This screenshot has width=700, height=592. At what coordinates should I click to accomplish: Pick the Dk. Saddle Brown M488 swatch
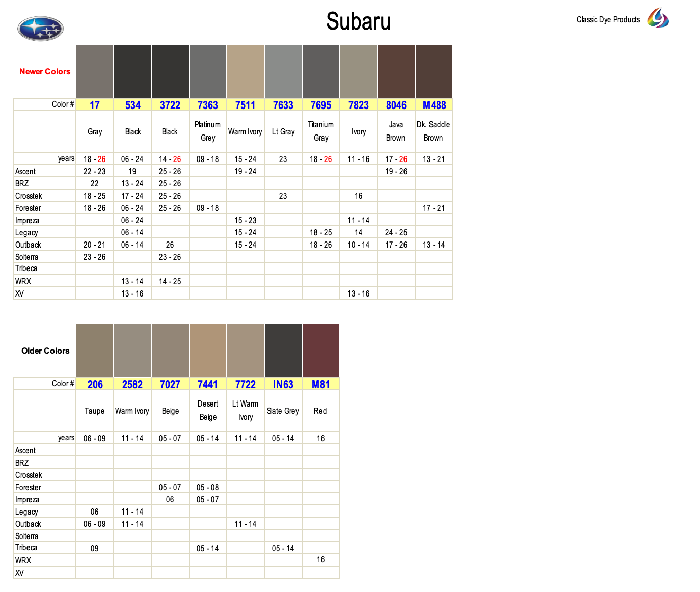434,71
